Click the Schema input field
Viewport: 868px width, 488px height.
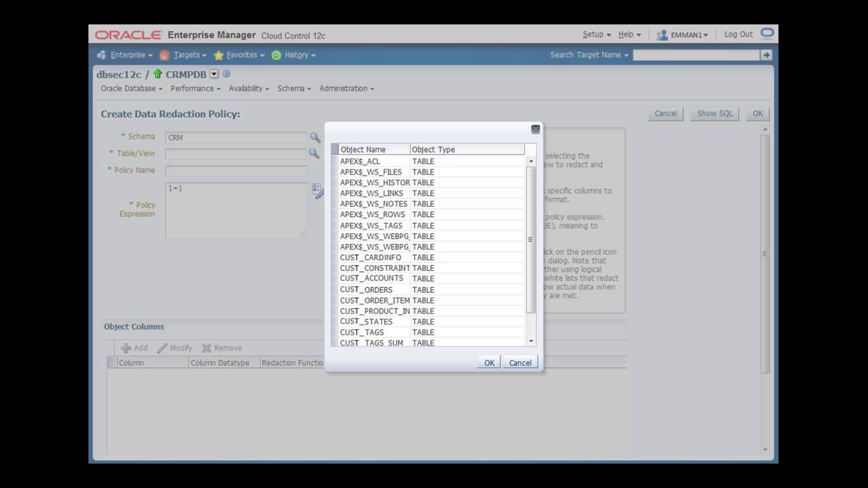236,137
